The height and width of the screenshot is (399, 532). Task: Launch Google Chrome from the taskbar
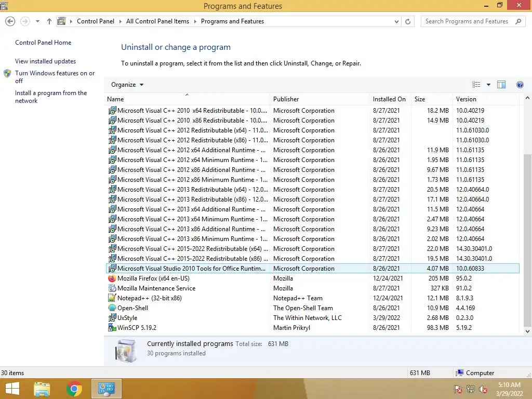[x=74, y=389]
